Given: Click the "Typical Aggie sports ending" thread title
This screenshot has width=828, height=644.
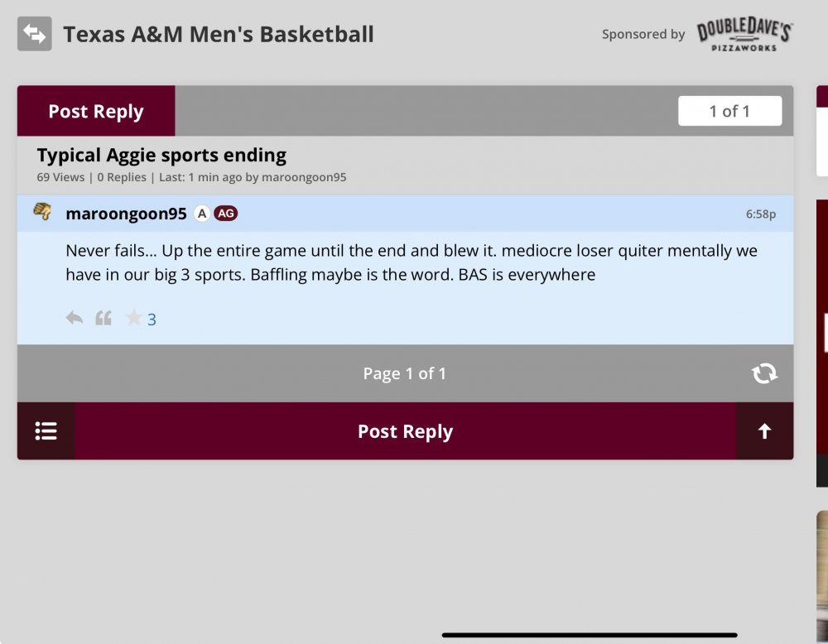Looking at the screenshot, I should (x=161, y=155).
